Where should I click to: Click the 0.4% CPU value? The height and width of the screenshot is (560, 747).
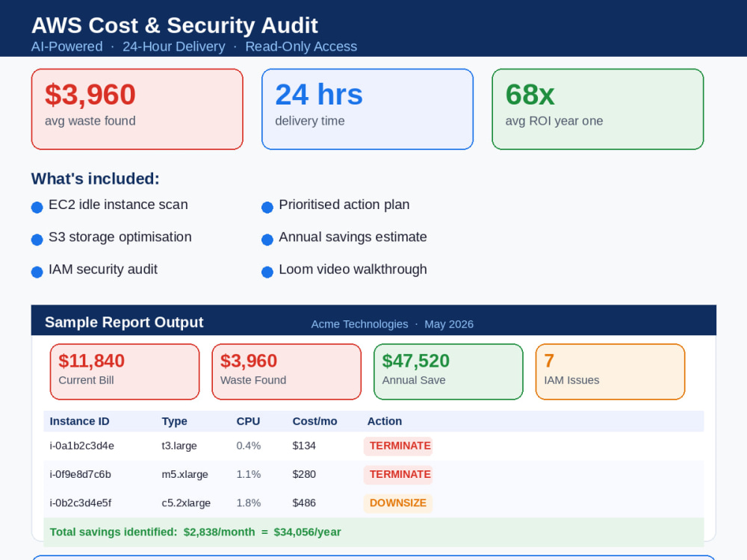tap(249, 446)
